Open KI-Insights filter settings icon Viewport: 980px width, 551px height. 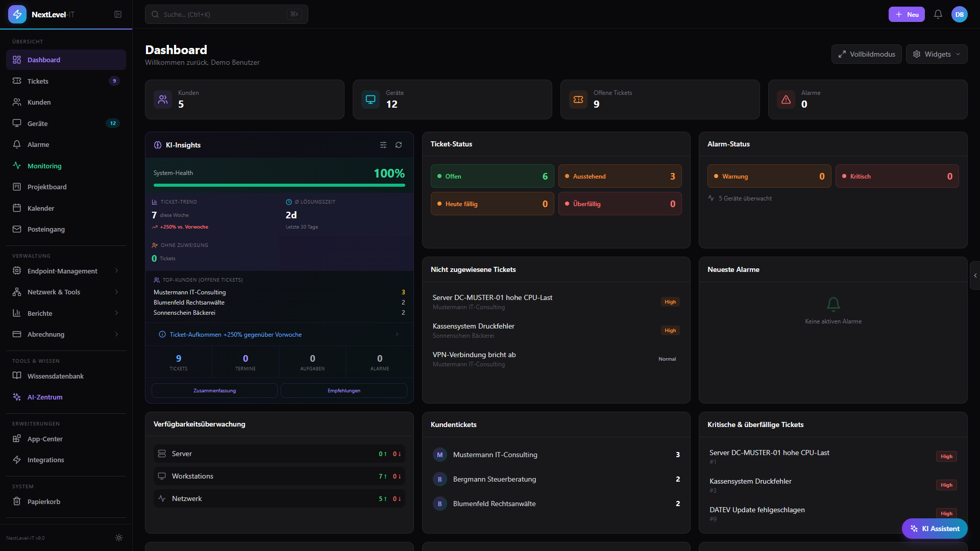(x=383, y=145)
